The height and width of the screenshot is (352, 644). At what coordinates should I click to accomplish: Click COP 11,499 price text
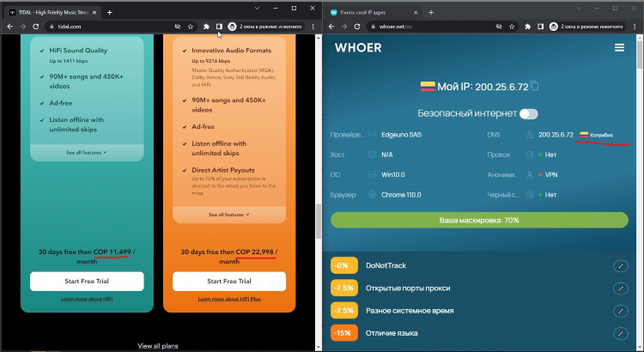(x=112, y=252)
